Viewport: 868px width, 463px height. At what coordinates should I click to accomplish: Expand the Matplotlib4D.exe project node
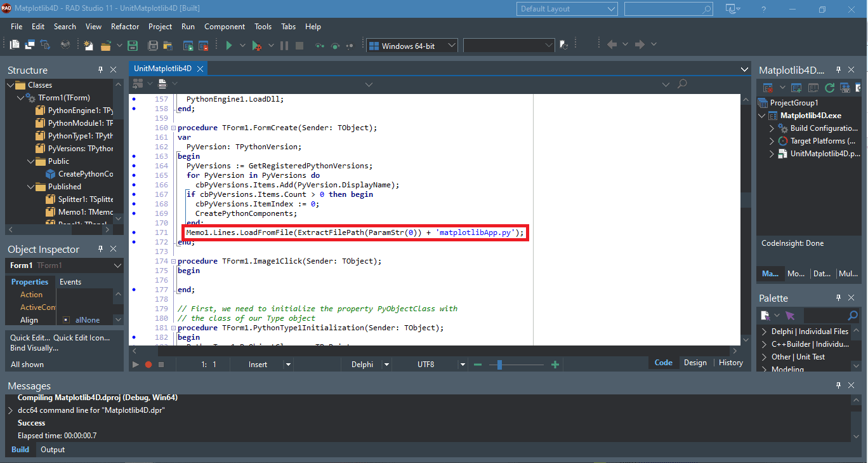[761, 116]
